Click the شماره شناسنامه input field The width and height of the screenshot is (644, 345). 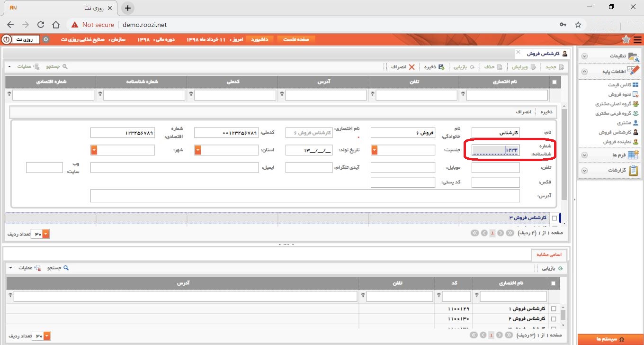[496, 150]
